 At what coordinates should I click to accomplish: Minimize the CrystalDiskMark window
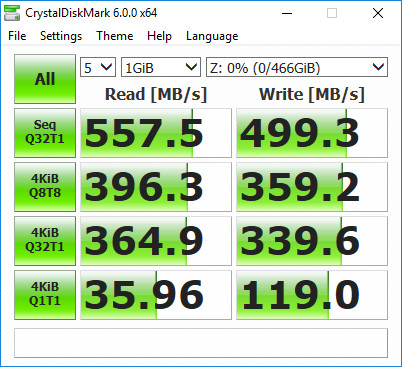click(287, 13)
